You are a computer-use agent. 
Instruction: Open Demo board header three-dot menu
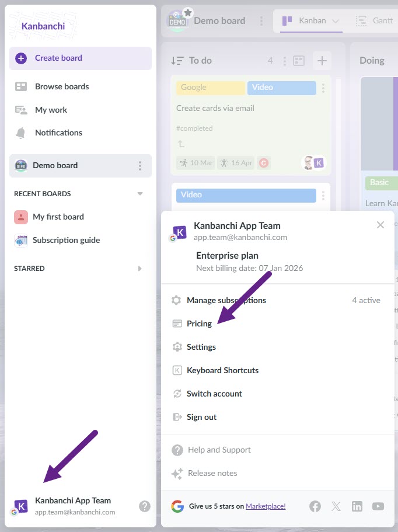point(261,21)
